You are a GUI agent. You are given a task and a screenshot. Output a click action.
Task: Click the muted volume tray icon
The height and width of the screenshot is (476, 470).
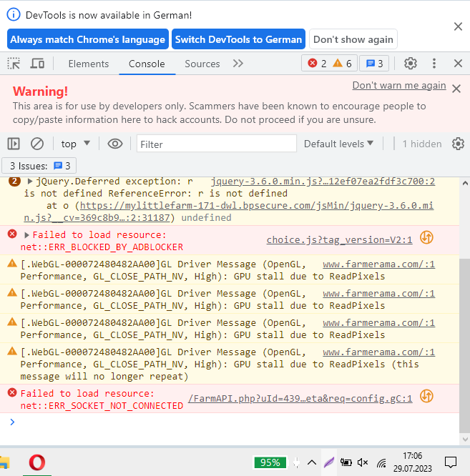pyautogui.click(x=363, y=462)
